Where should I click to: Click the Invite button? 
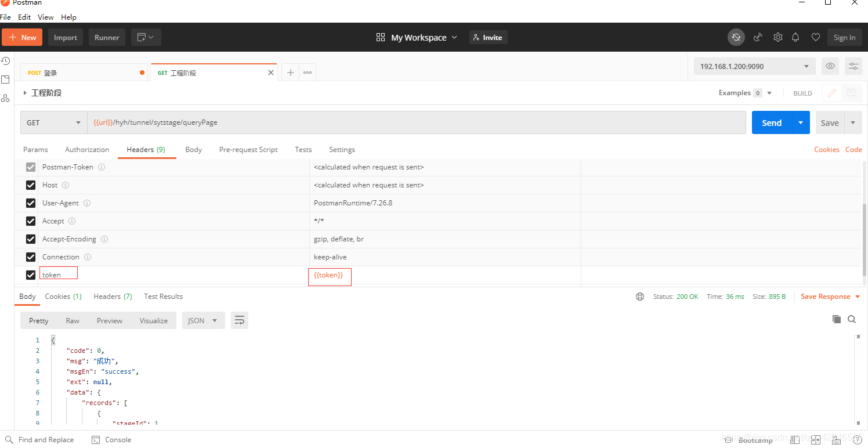[x=488, y=37]
